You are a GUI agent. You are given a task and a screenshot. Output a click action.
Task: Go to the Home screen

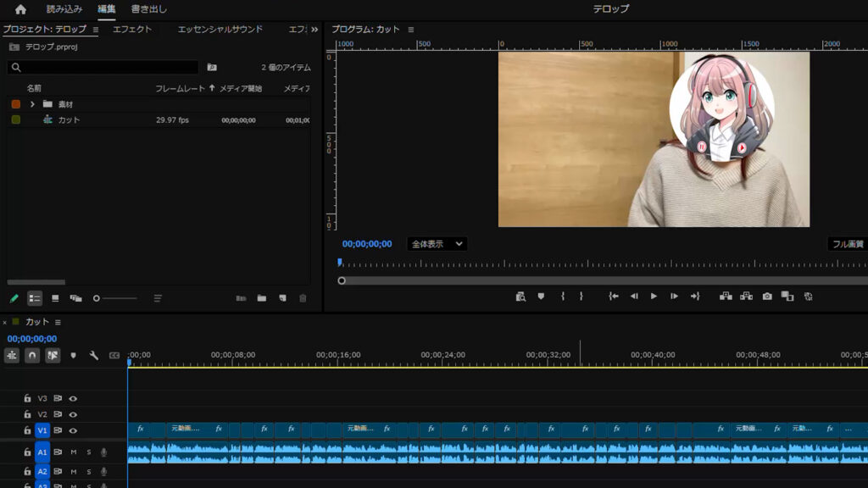pos(20,9)
